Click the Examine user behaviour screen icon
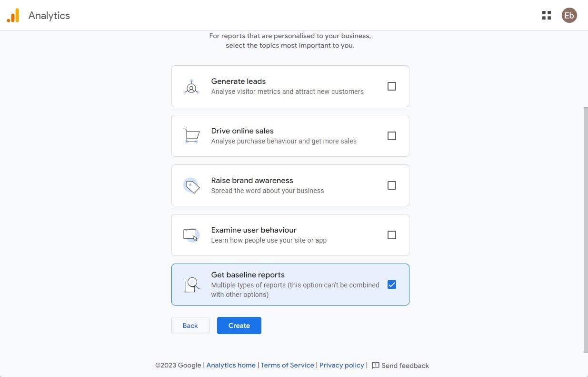The width and height of the screenshot is (588, 377). click(191, 235)
